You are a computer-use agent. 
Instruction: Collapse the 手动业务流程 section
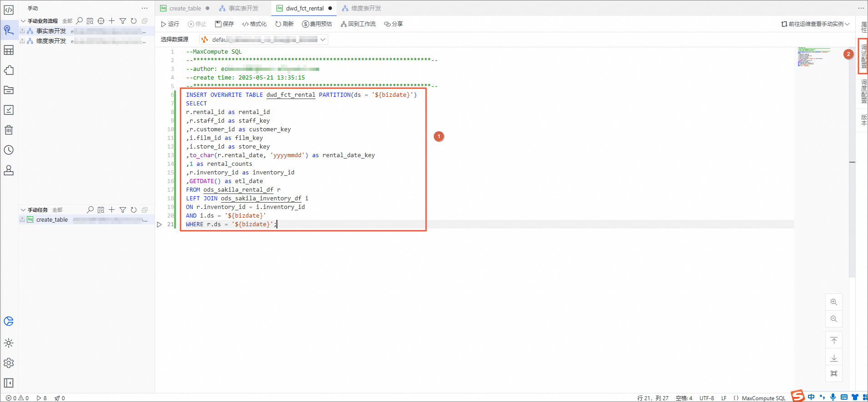pyautogui.click(x=23, y=21)
